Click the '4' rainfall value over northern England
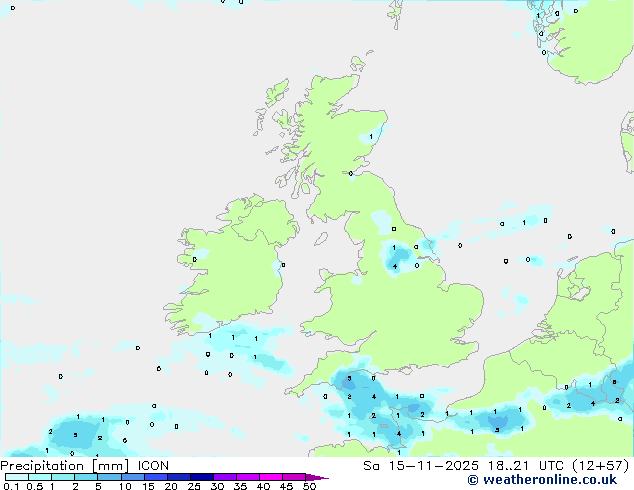The width and height of the screenshot is (634, 490). (395, 266)
